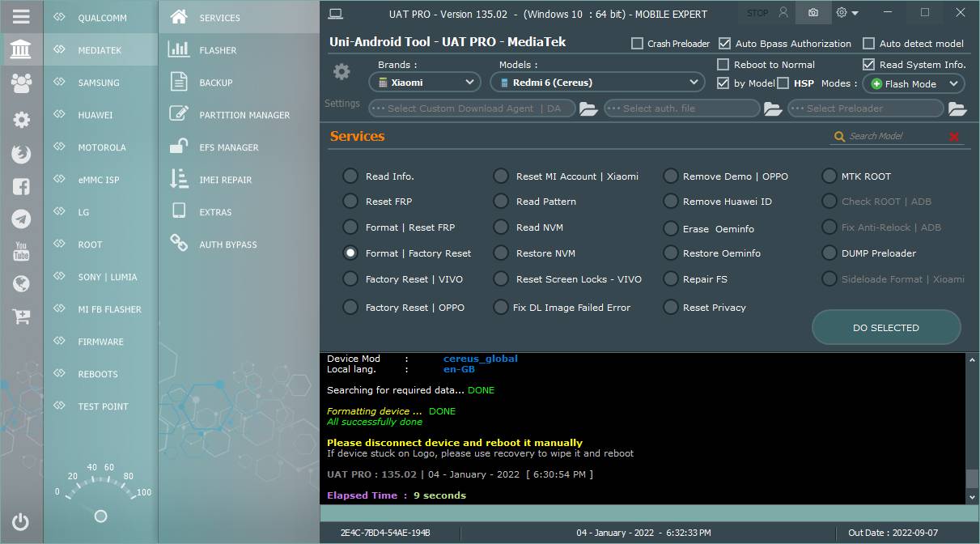The width and height of the screenshot is (980, 544).
Task: Open the shopping cart icon
Action: pyautogui.click(x=21, y=317)
